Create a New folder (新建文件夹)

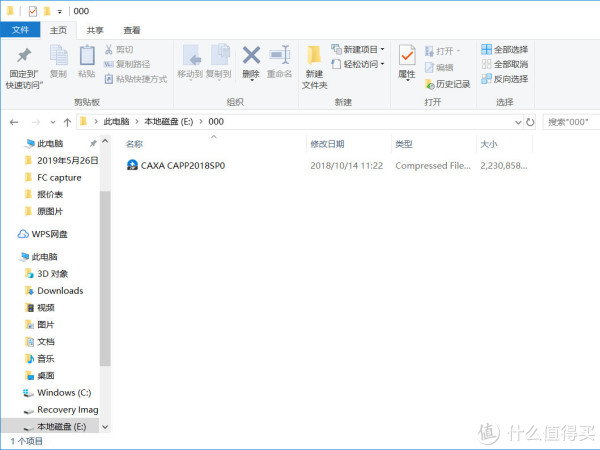(x=315, y=67)
